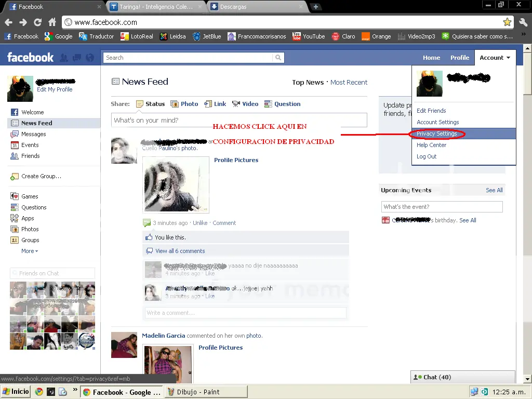Open Facebook messages icon in header

click(x=77, y=58)
